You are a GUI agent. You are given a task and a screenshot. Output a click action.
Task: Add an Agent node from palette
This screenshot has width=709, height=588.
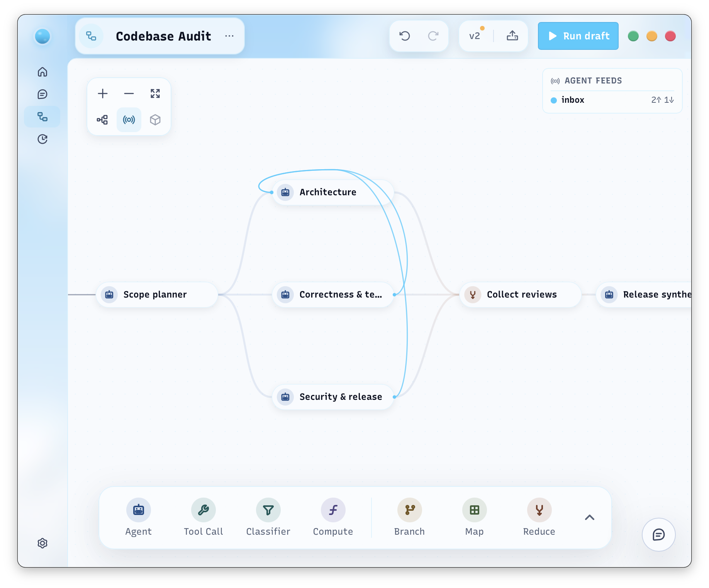pos(139,517)
